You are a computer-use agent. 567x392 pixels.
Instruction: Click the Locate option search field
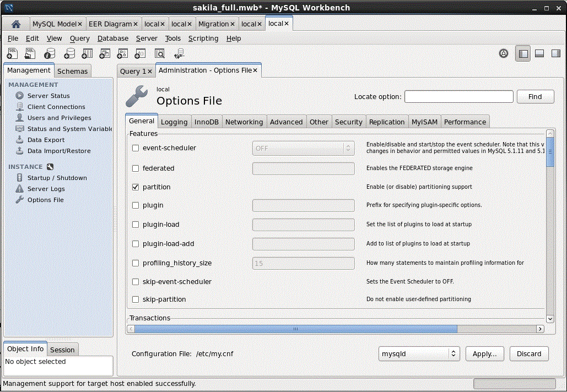click(x=458, y=97)
